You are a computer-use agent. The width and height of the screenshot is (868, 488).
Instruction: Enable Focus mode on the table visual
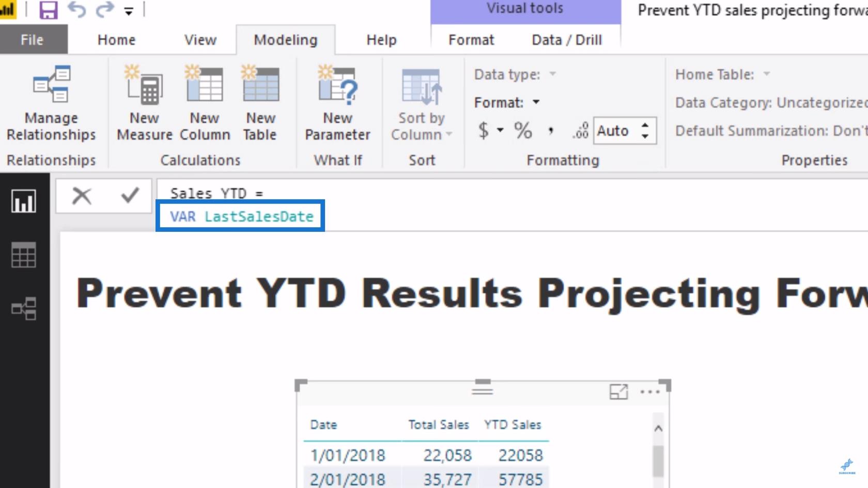[x=618, y=392]
